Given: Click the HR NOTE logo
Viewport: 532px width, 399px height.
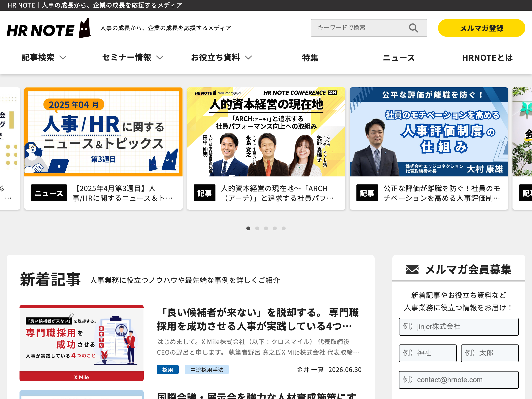Looking at the screenshot, I should pos(49,28).
